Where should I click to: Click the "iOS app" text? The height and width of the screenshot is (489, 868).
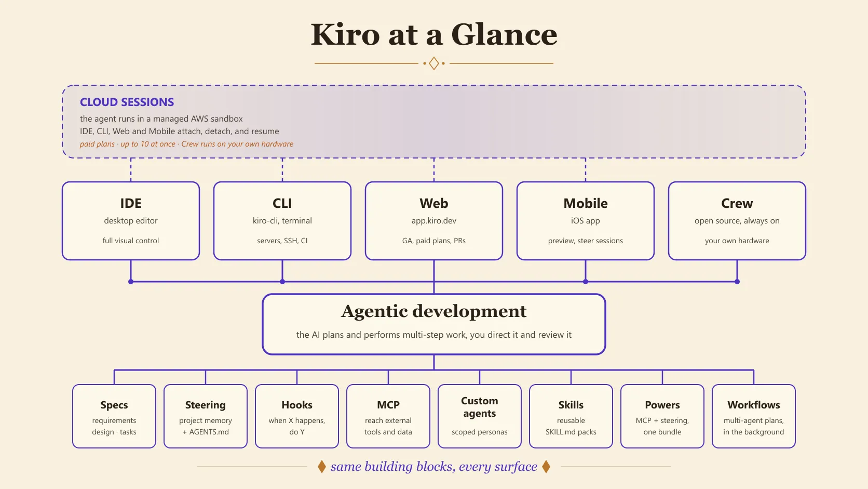(586, 220)
